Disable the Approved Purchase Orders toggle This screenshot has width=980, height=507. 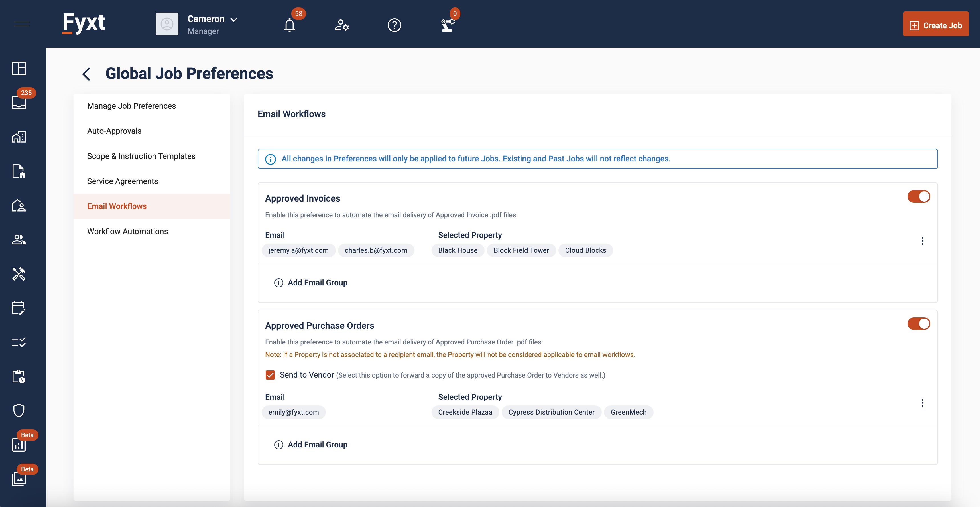pos(919,324)
